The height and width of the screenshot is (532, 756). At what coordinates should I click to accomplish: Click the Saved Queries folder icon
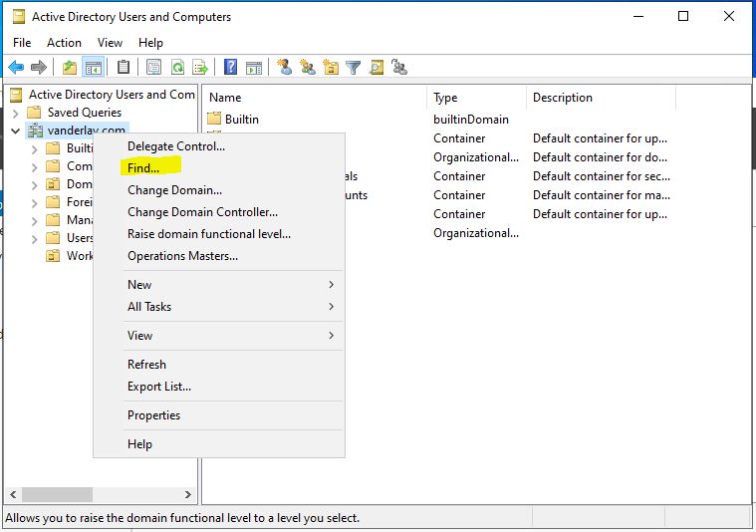[34, 113]
